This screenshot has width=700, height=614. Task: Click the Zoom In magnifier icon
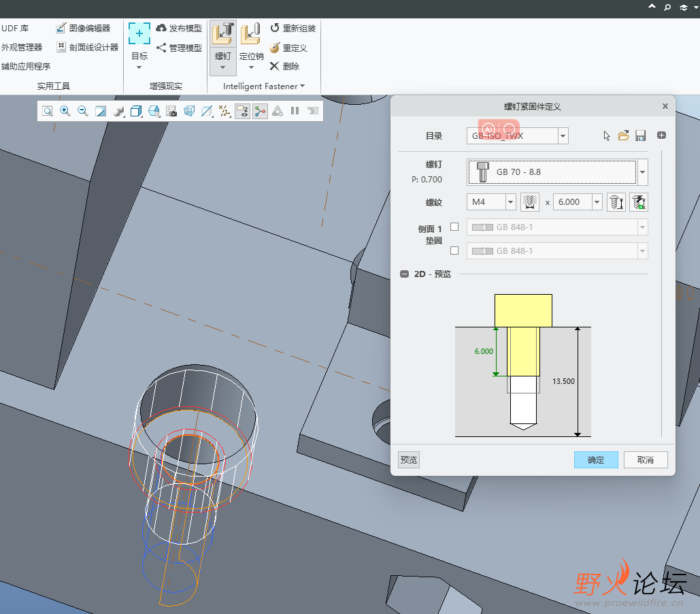pyautogui.click(x=65, y=111)
